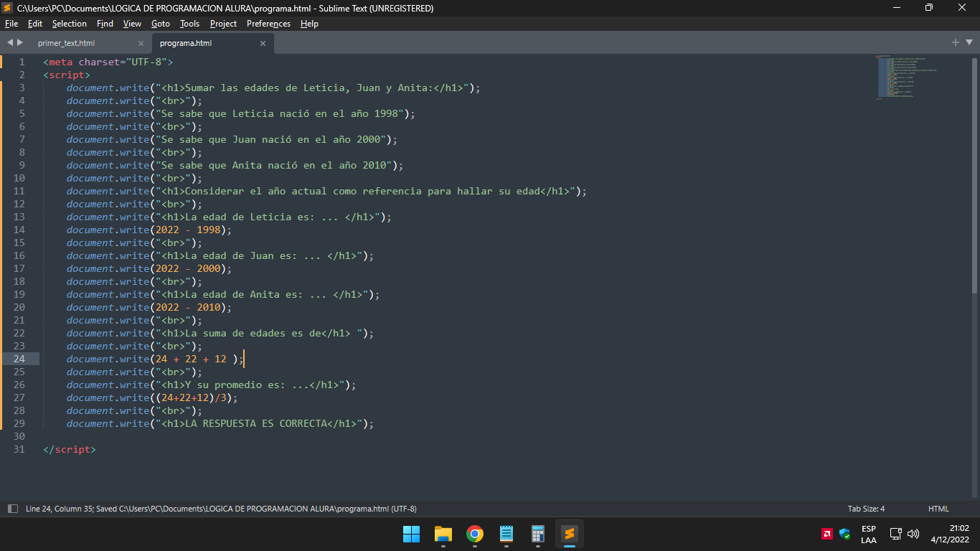Image resolution: width=980 pixels, height=551 pixels.
Task: Open the Preferences menu
Action: pos(268,24)
